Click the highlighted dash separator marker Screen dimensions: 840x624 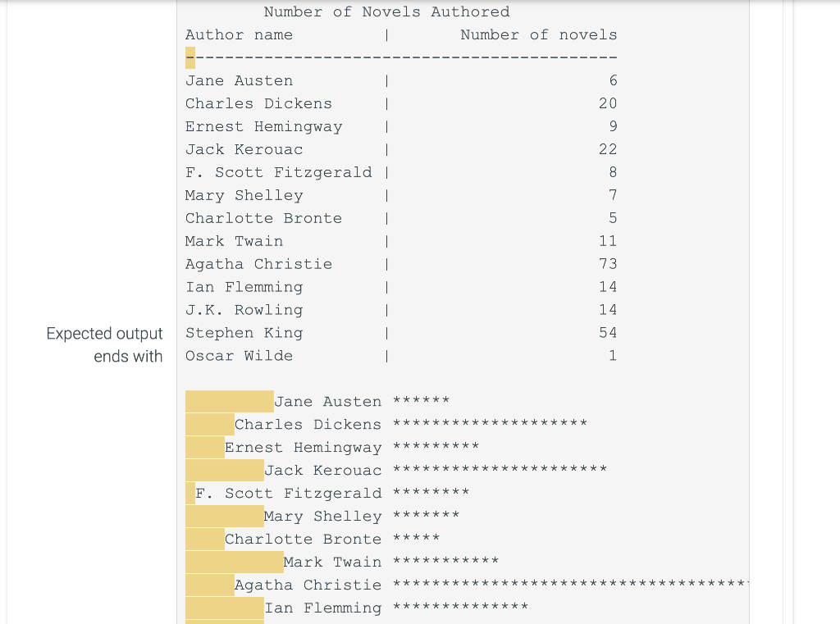[x=189, y=57]
